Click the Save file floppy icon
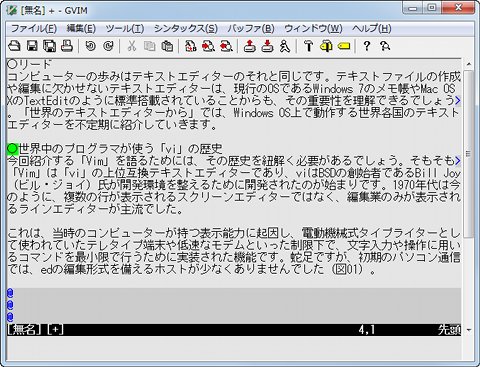The image size is (480, 367). (x=32, y=46)
